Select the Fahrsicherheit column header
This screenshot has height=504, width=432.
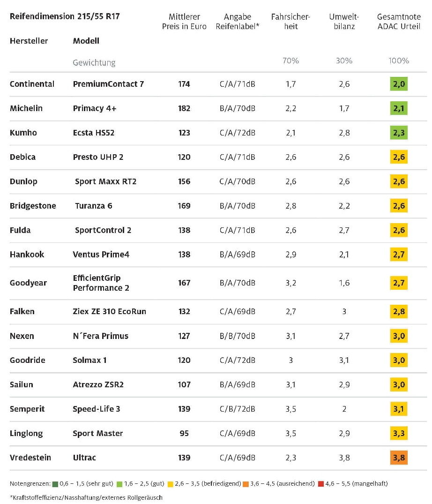(x=290, y=22)
